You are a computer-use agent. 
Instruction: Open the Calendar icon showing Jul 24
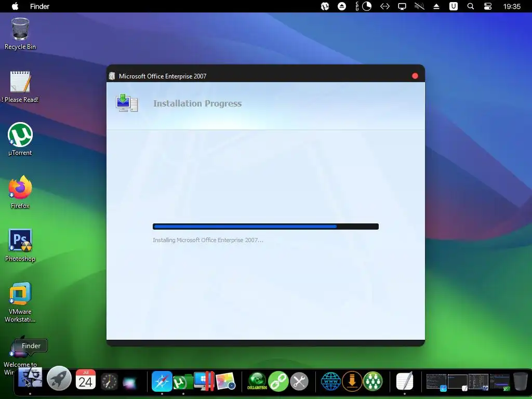[86, 380]
